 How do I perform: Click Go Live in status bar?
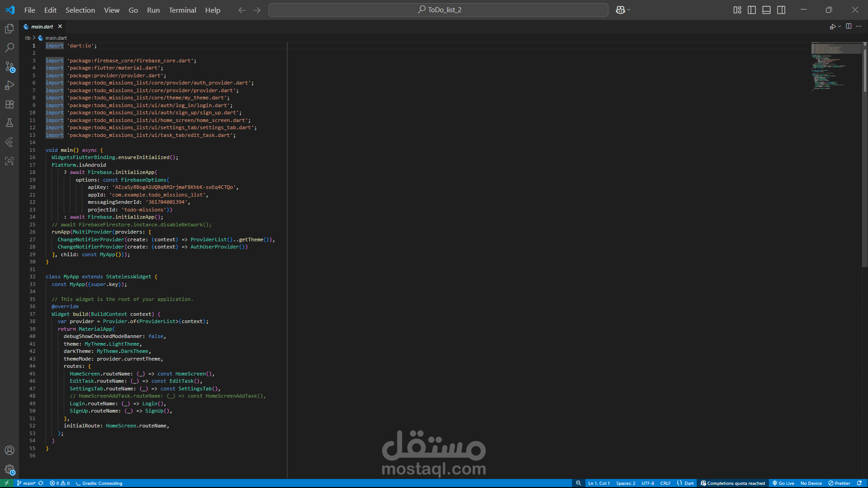tap(783, 483)
